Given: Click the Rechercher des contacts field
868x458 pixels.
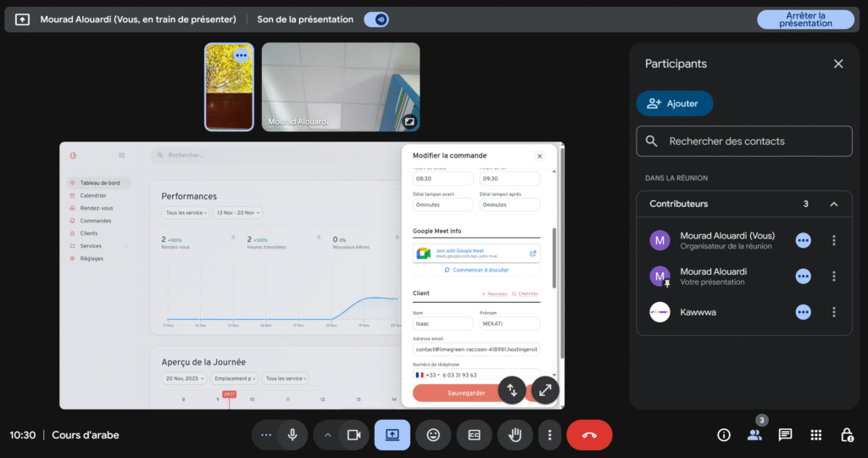Looking at the screenshot, I should pos(743,142).
